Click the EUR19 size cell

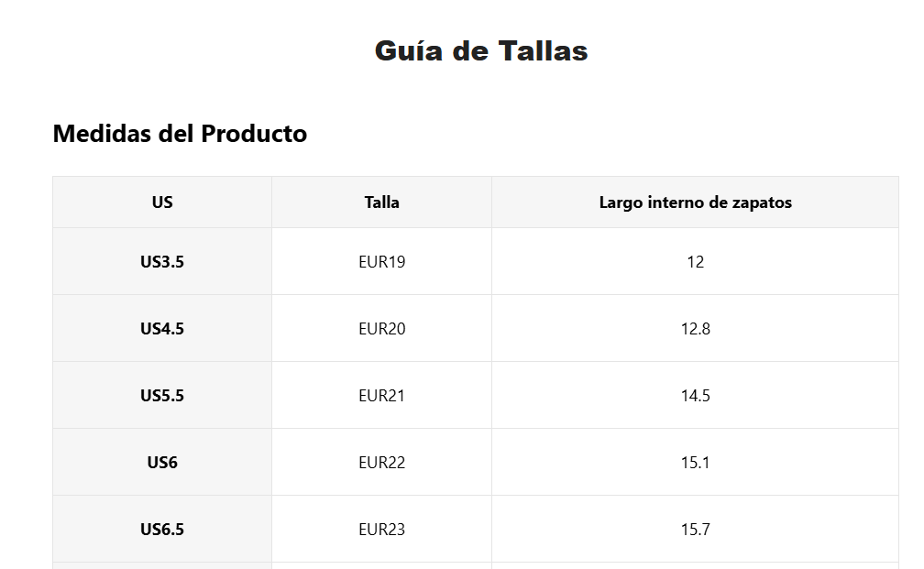(382, 261)
